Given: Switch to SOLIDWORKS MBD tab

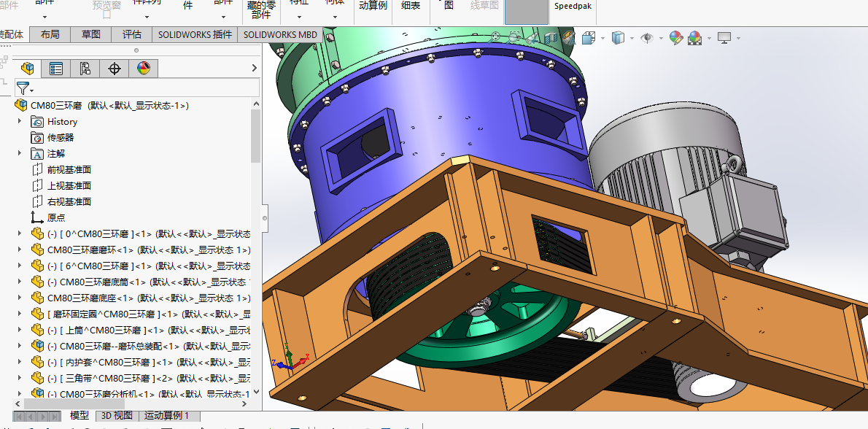Looking at the screenshot, I should (x=280, y=34).
